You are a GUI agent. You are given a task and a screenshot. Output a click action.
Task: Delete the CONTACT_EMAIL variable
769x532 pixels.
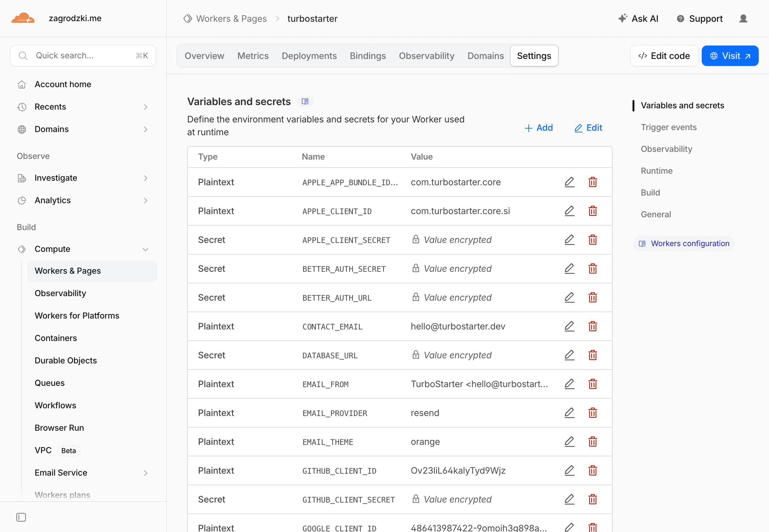coord(592,326)
